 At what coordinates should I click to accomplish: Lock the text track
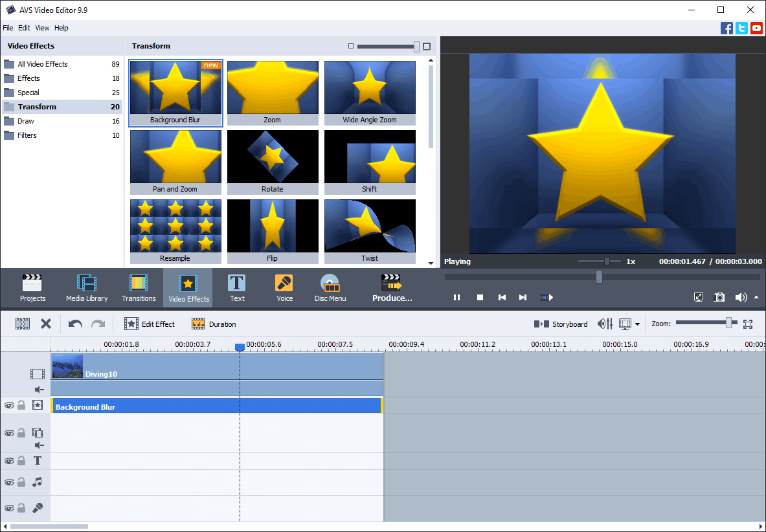click(21, 461)
